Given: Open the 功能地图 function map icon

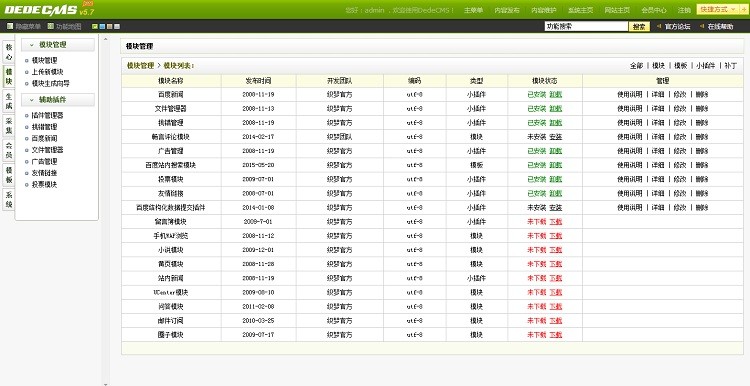Looking at the screenshot, I should pos(51,26).
